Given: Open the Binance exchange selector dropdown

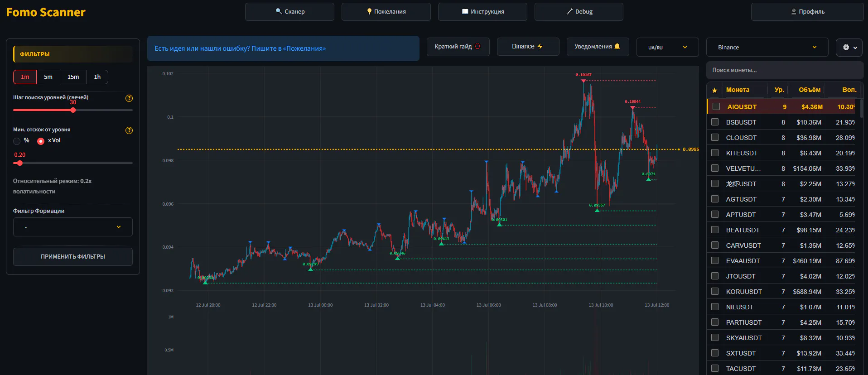Looking at the screenshot, I should (x=767, y=47).
